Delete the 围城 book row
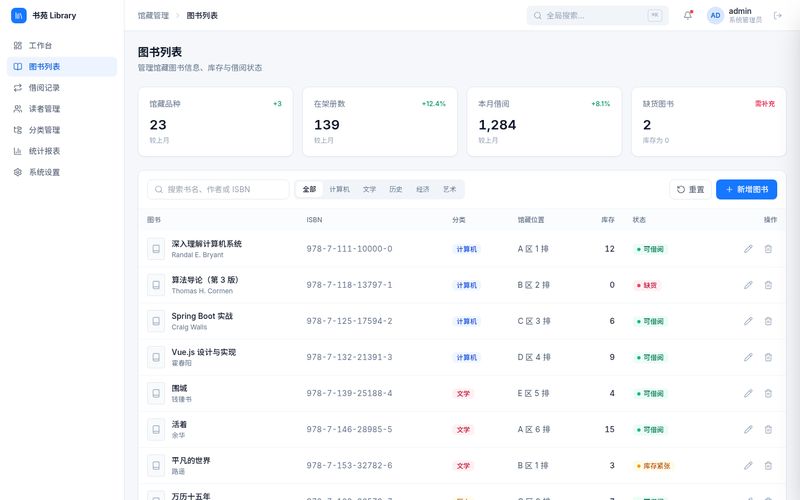This screenshot has height=500, width=800. click(x=768, y=393)
